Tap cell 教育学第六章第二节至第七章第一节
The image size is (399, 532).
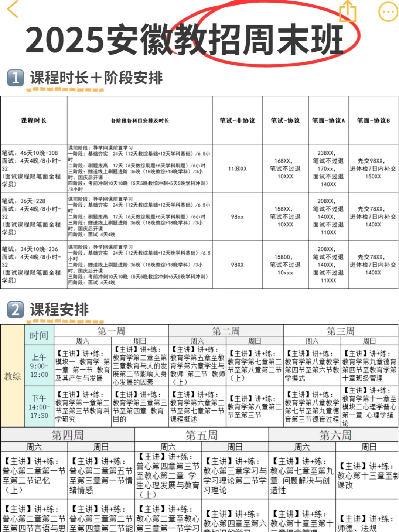click(197, 407)
